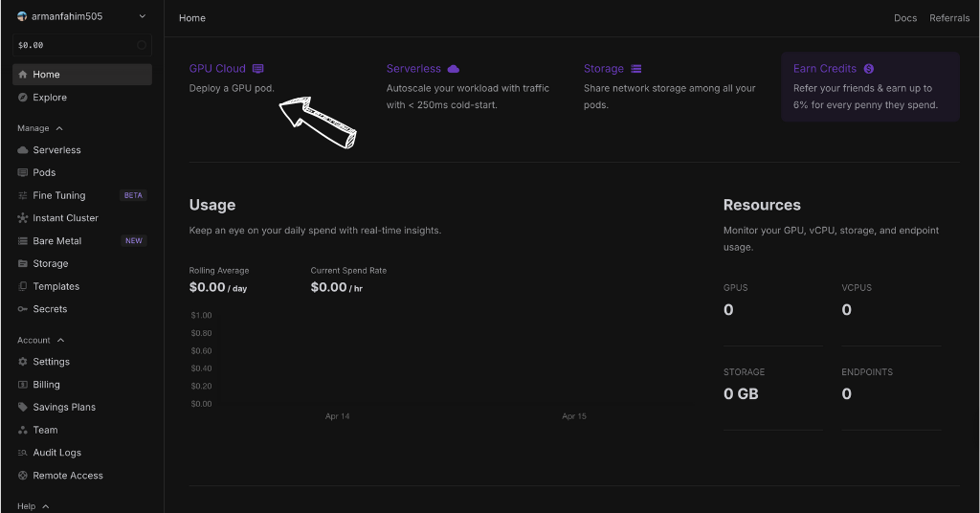Select Templates in the sidebar

(56, 286)
